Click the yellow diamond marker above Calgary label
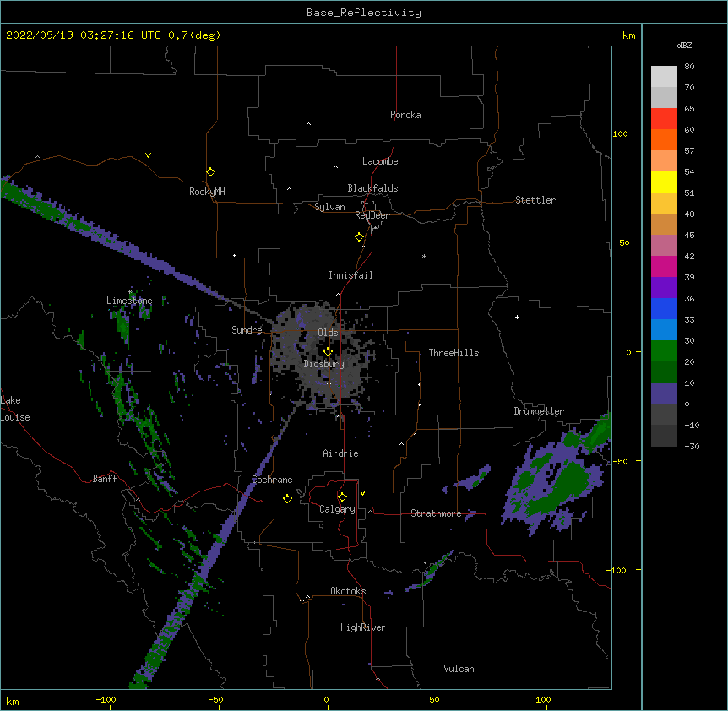Viewport: 728px width, 711px height. (x=342, y=497)
